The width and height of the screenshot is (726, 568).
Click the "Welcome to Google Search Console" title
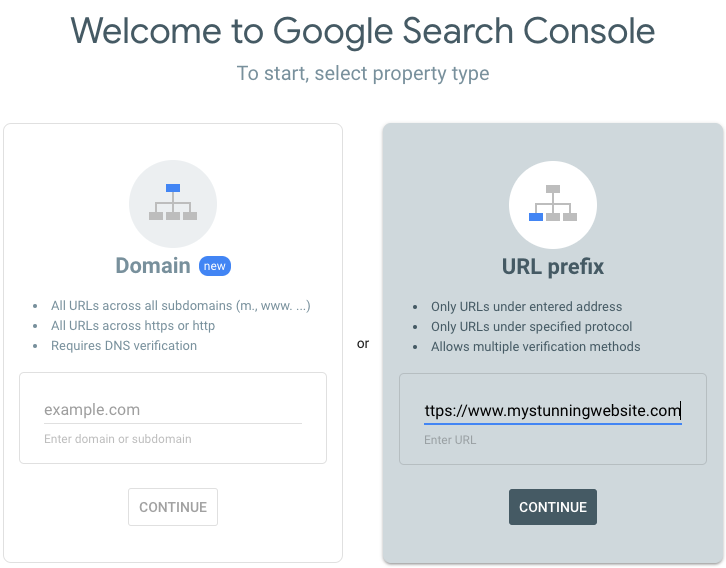tap(363, 31)
